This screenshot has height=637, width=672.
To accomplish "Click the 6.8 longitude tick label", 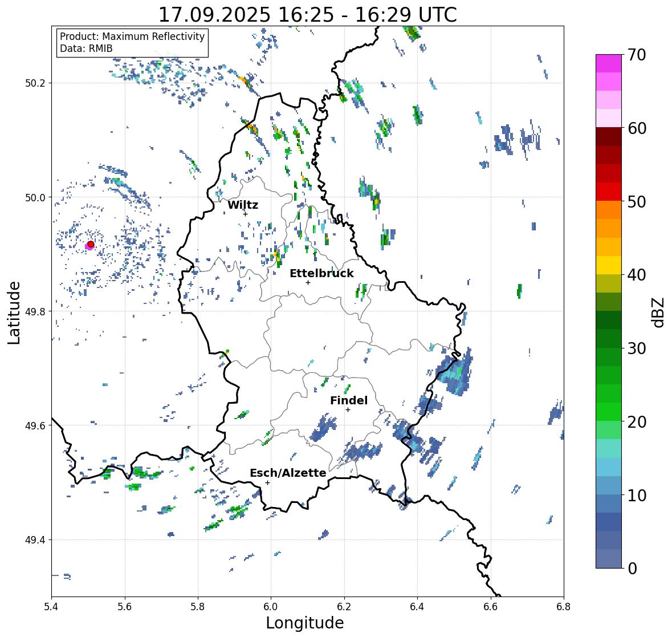I will click(x=564, y=607).
